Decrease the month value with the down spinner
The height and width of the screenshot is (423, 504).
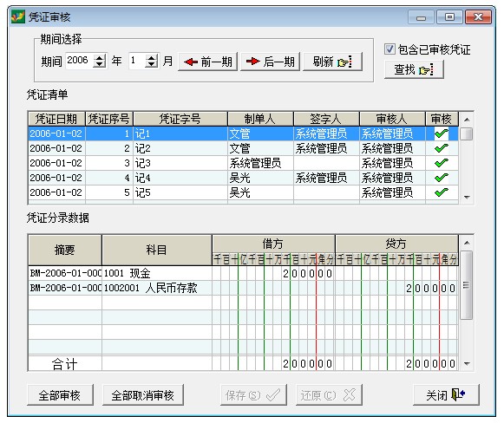coord(152,64)
